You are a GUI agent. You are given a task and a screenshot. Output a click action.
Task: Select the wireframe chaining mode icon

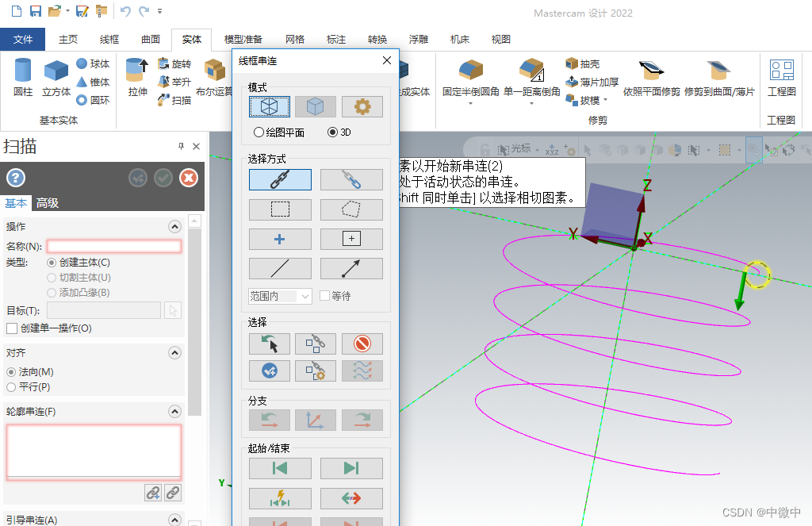click(x=270, y=107)
